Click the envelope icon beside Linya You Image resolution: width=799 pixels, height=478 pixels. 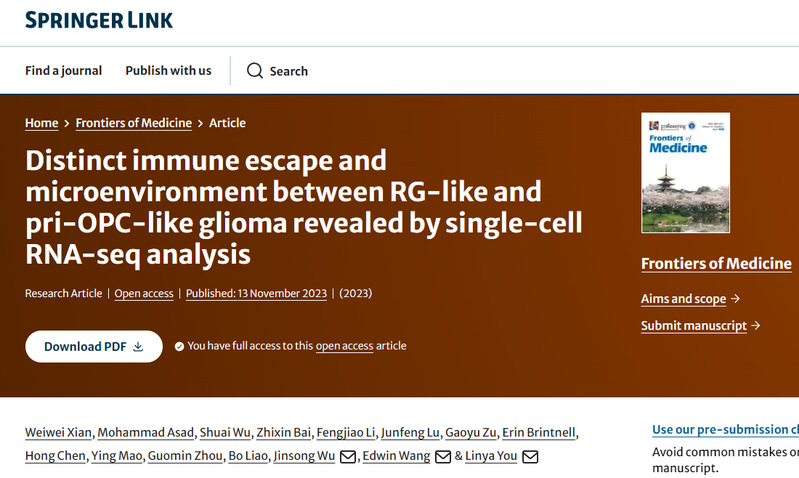(530, 457)
